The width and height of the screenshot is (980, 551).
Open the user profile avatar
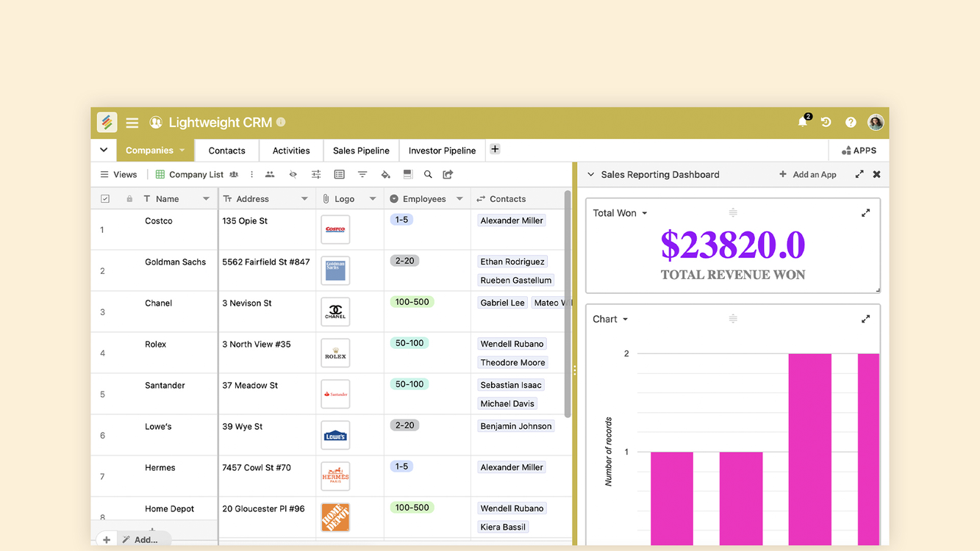coord(875,123)
